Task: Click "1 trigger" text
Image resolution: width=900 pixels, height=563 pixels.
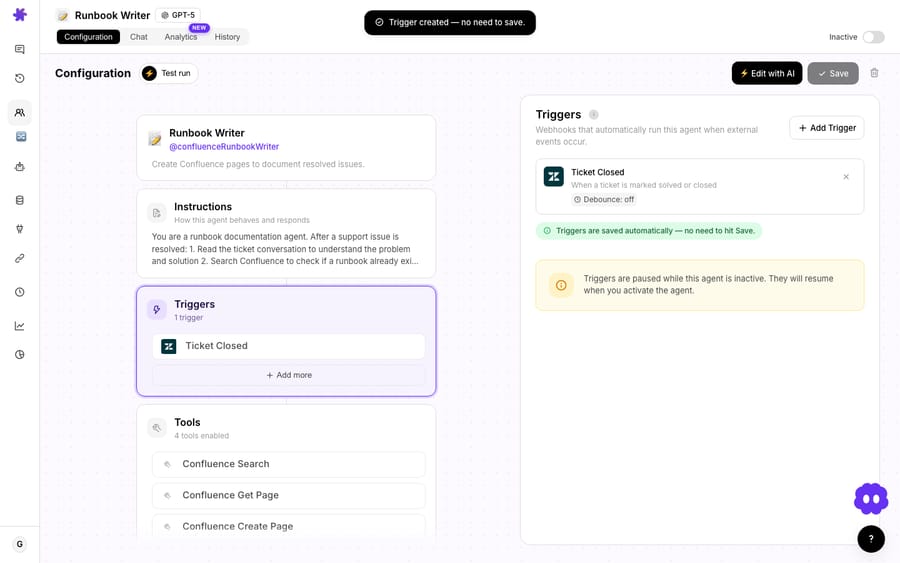Action: (189, 317)
